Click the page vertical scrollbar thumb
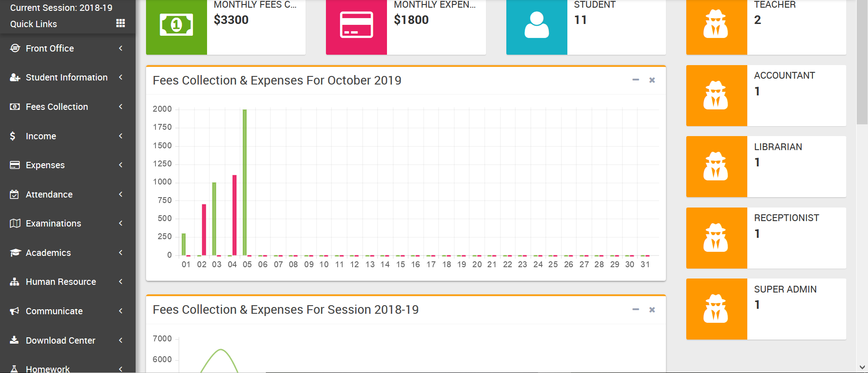This screenshot has height=373, width=868. point(862,63)
